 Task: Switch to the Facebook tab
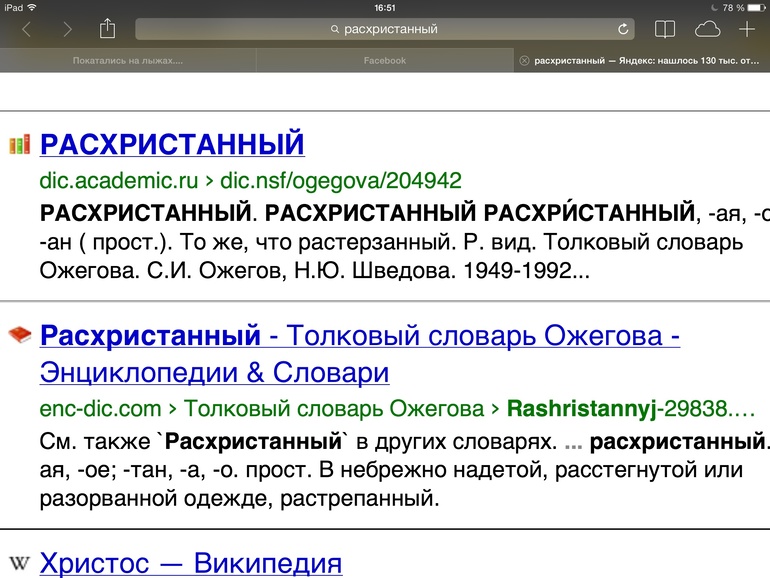coord(385,60)
